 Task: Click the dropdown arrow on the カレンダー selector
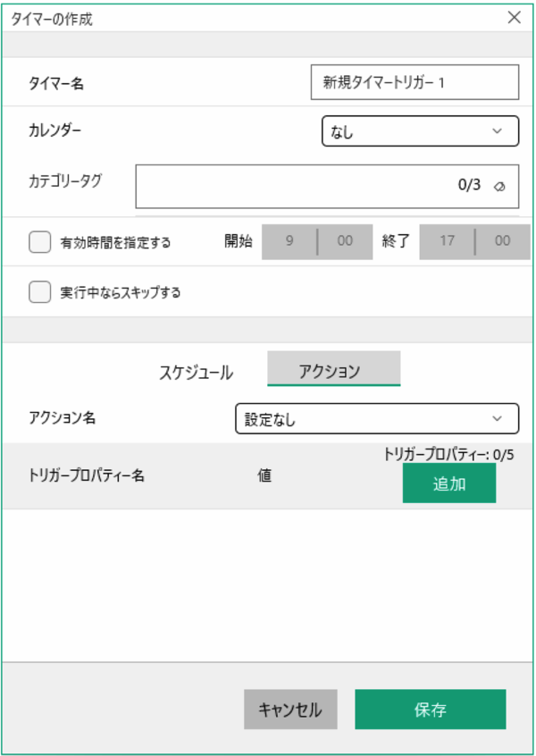click(x=498, y=130)
